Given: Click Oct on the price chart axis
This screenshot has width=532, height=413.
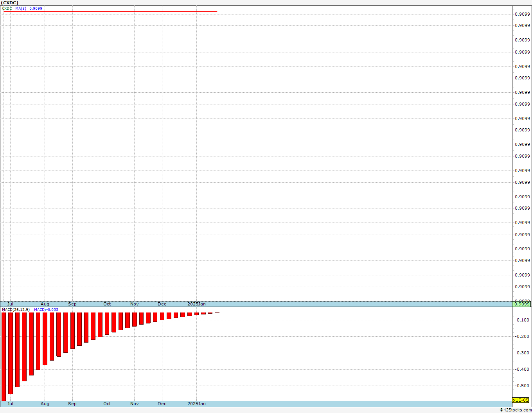Looking at the screenshot, I should [x=107, y=304].
